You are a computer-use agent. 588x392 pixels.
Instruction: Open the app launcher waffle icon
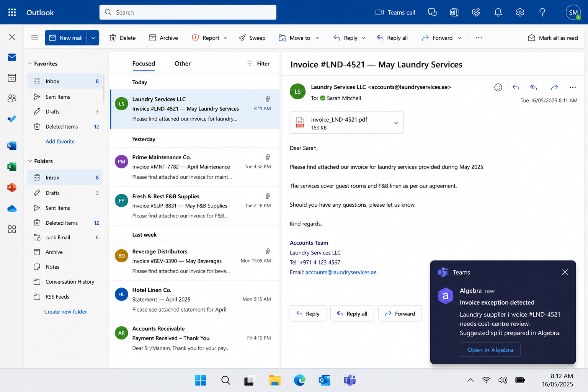(12, 12)
